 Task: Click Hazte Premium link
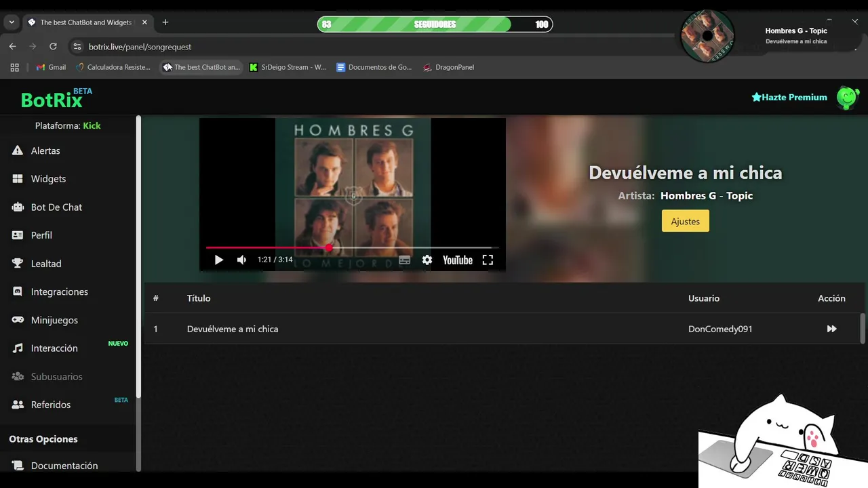[789, 97]
